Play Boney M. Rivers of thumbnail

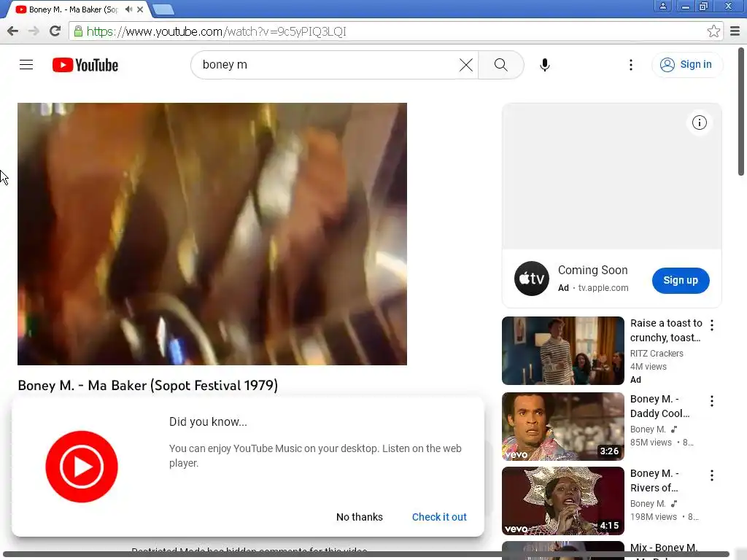[x=562, y=501]
